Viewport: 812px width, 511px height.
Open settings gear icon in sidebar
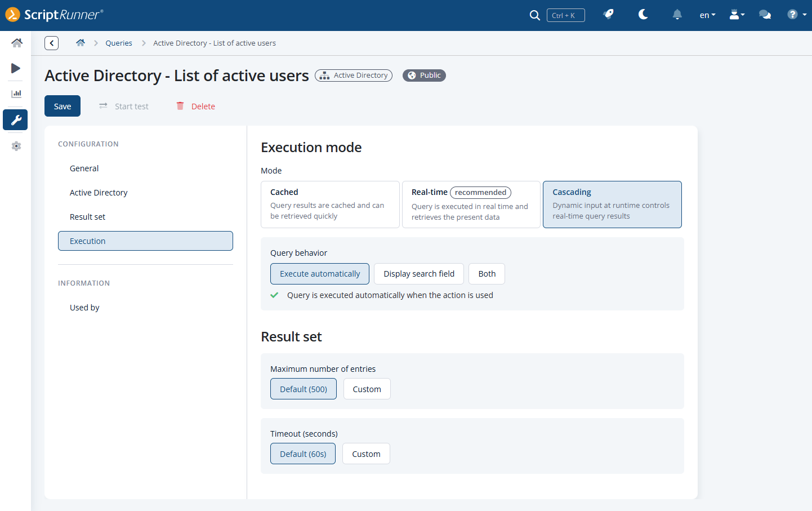pyautogui.click(x=16, y=146)
